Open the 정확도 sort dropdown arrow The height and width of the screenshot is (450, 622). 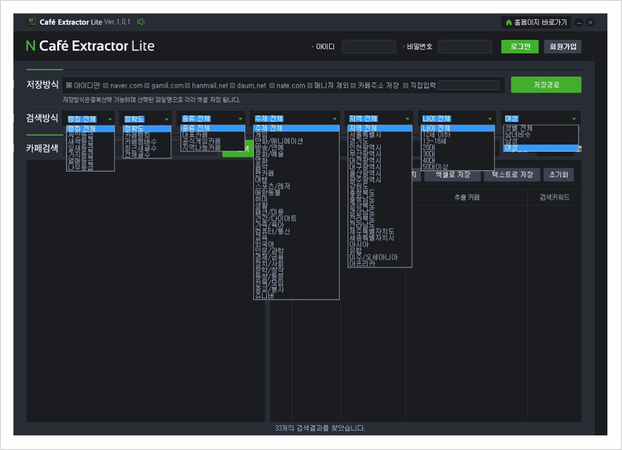(x=167, y=119)
